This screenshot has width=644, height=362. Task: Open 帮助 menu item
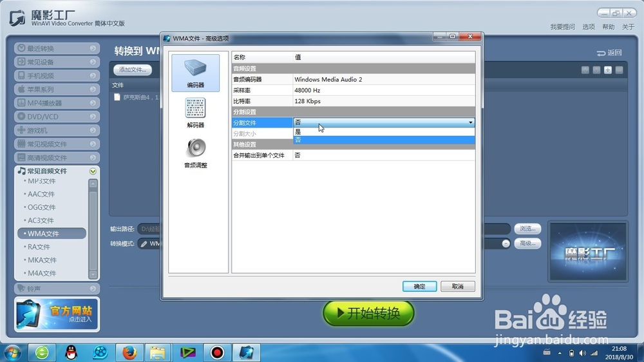click(x=609, y=26)
